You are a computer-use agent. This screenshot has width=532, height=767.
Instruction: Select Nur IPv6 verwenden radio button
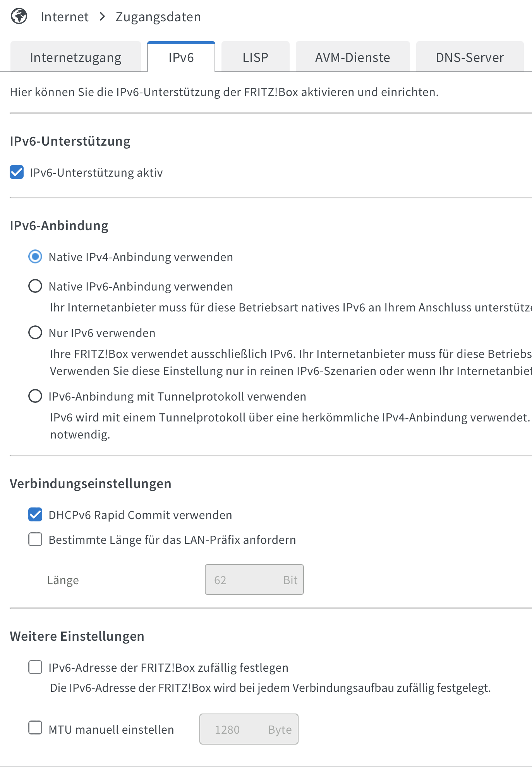[35, 332]
